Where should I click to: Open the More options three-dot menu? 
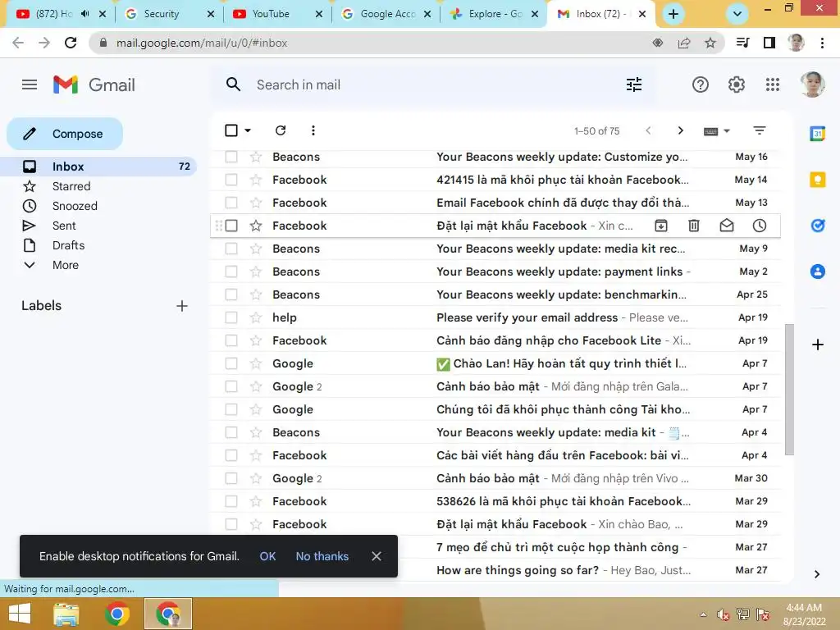pyautogui.click(x=313, y=130)
